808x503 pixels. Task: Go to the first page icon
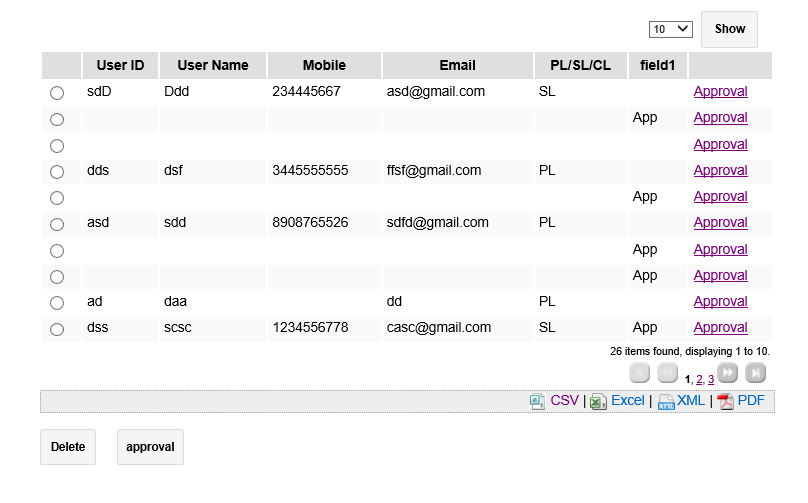[x=640, y=373]
